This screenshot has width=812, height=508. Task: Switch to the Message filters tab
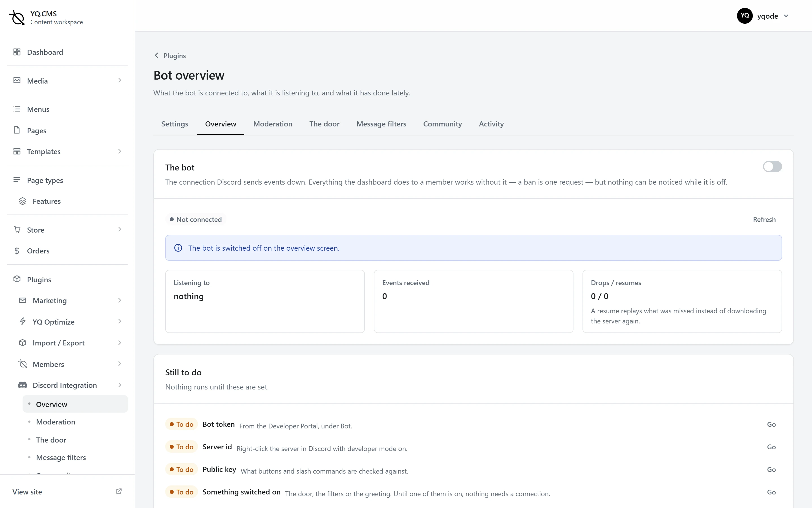(381, 124)
